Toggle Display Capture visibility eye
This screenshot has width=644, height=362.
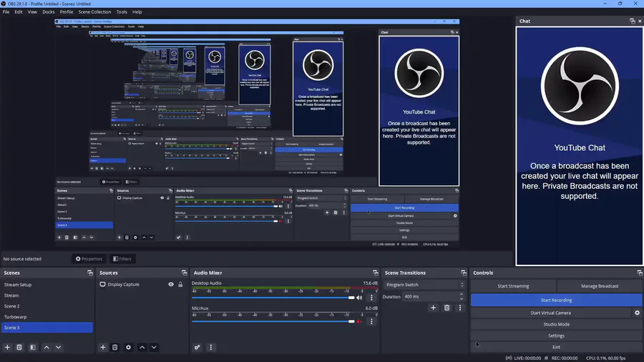(x=171, y=285)
